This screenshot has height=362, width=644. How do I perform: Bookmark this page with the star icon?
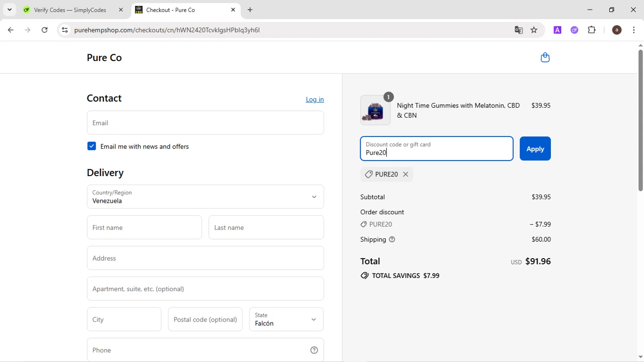(534, 30)
